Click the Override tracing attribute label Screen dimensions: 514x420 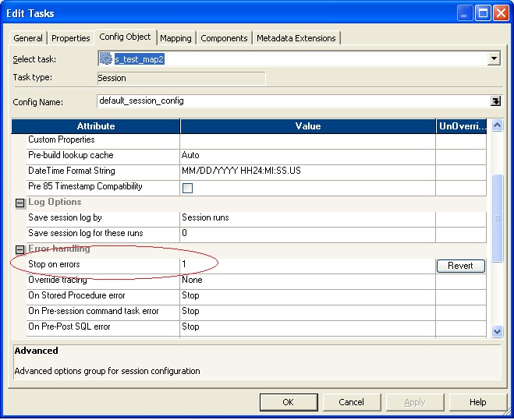pyautogui.click(x=58, y=280)
